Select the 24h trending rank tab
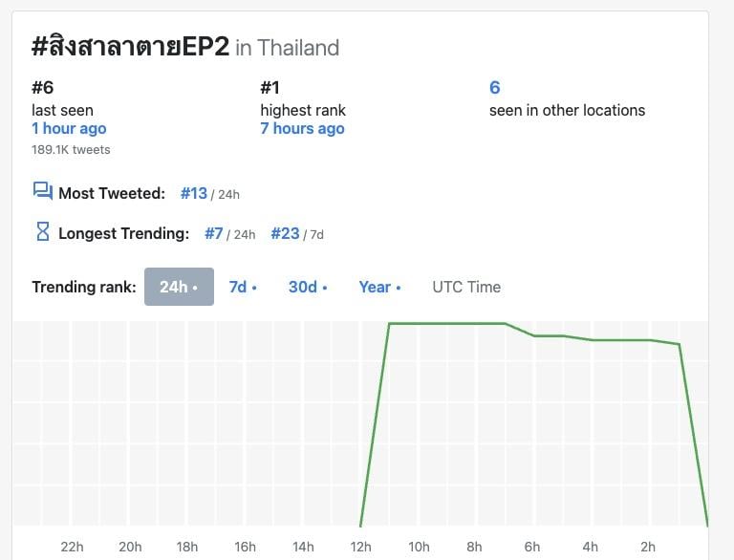Screen dimensions: 734x560 pos(179,287)
